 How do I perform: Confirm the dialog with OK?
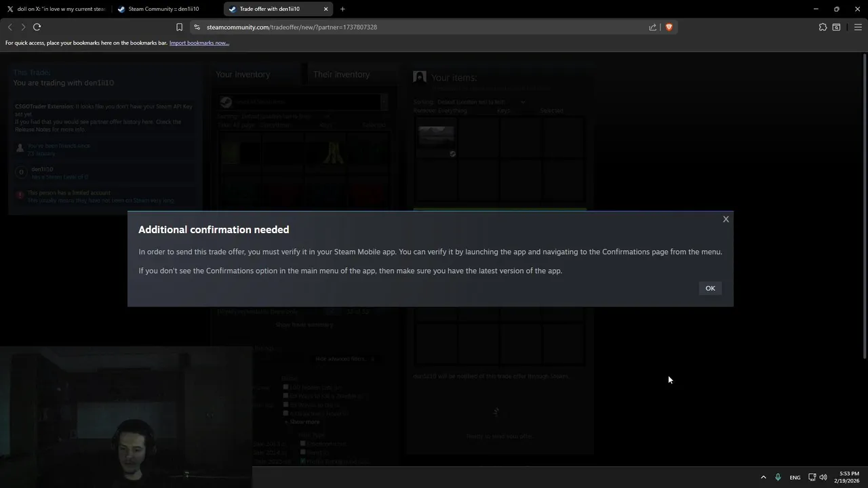coord(710,288)
